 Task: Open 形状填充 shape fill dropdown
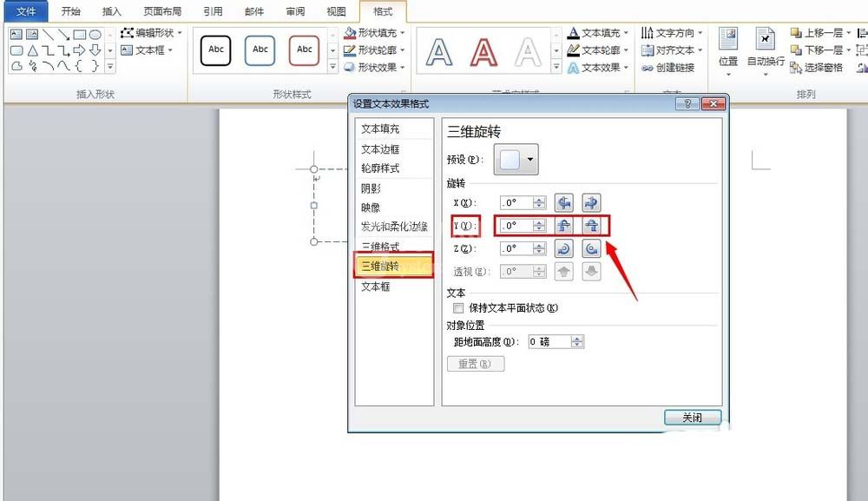[374, 33]
